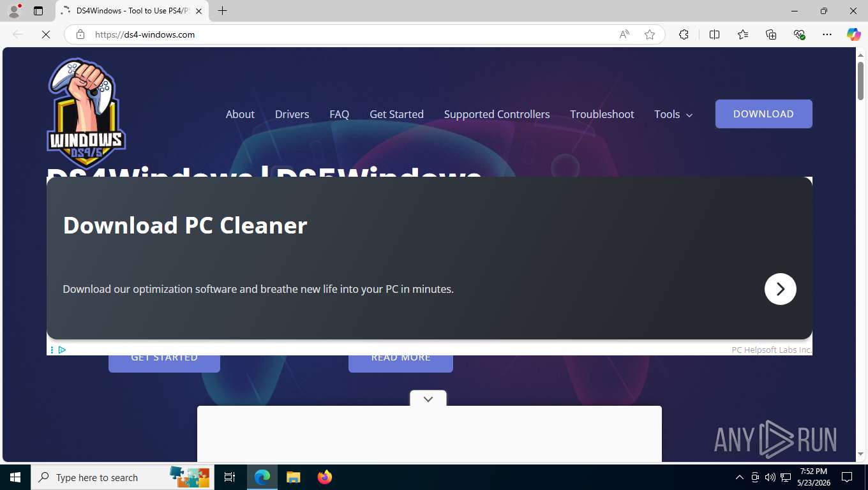Open the Drivers menu item

[x=292, y=114]
